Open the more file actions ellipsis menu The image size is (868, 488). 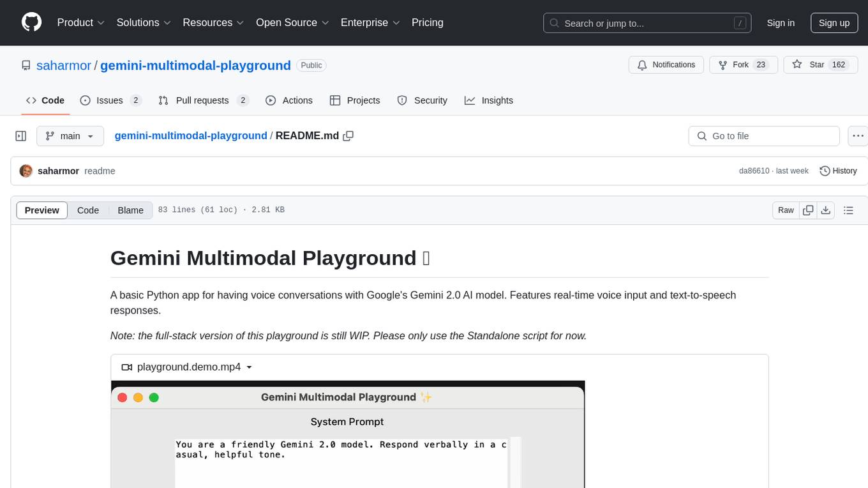(858, 136)
